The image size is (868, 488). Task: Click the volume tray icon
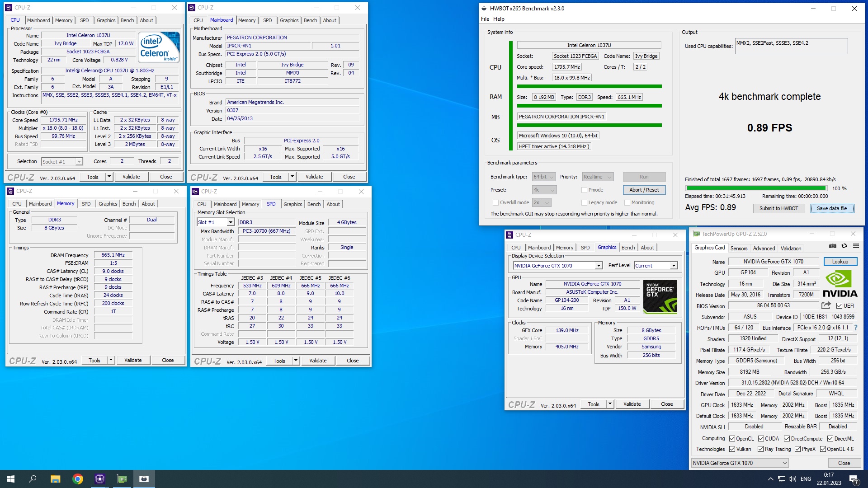click(792, 479)
